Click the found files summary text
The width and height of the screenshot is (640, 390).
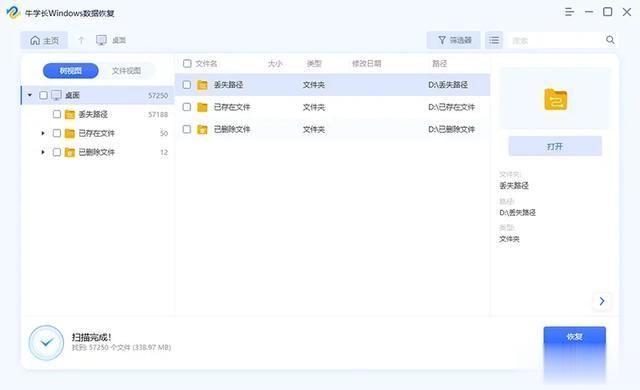pyautogui.click(x=121, y=348)
